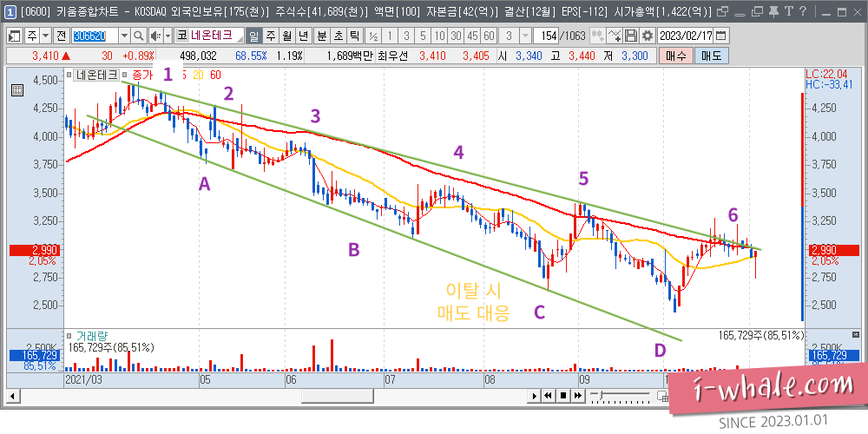Screen dimensions: 868x434
Task: Click the T font size icon
Action: click(x=788, y=10)
